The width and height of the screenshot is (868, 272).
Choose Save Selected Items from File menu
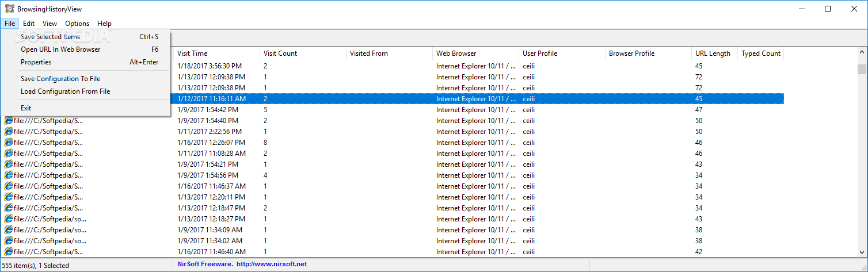86,37
